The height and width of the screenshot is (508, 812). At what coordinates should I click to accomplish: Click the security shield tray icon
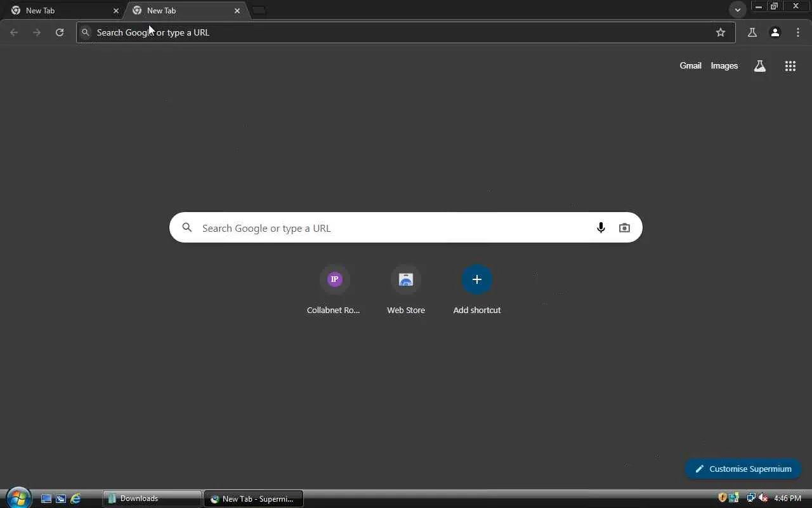point(722,498)
